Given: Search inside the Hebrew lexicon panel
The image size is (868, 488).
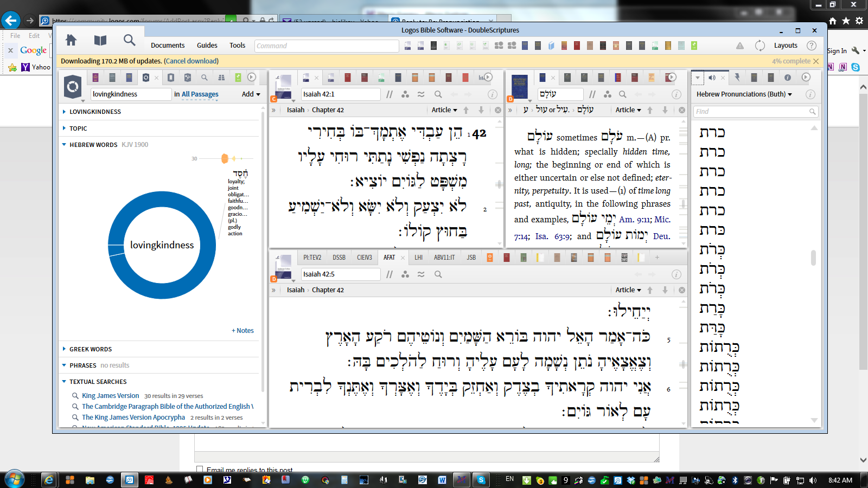Looking at the screenshot, I should pos(623,94).
